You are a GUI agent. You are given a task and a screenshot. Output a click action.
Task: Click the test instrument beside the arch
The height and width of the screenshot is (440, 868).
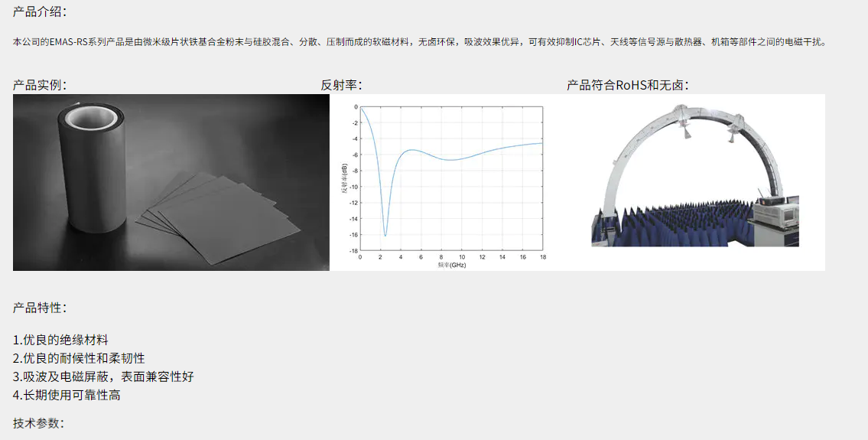pyautogui.click(x=776, y=211)
